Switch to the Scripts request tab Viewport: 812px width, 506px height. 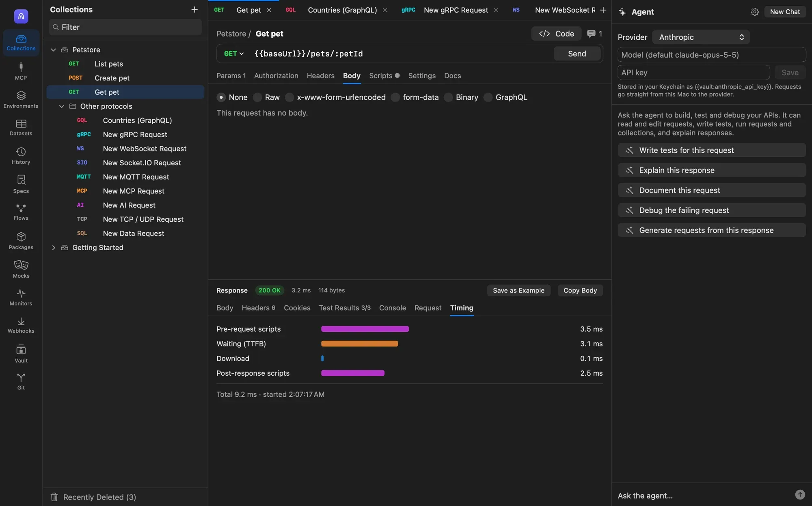tap(384, 76)
